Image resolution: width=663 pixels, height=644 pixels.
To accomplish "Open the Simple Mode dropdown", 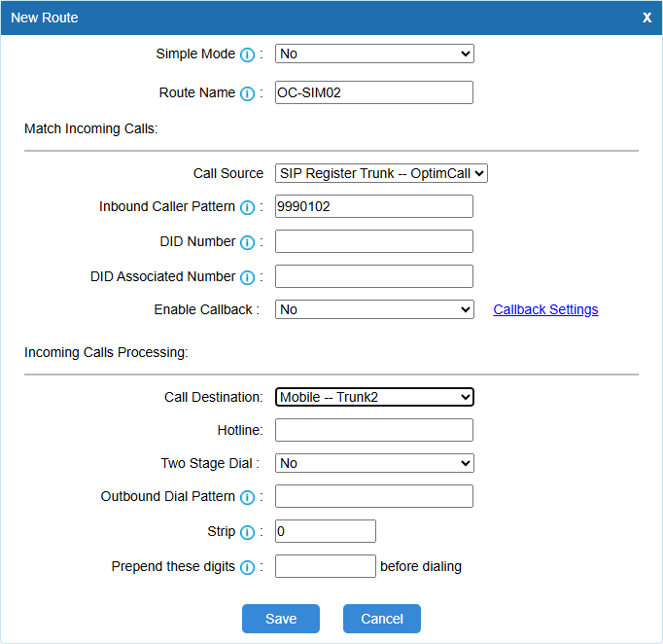I will pyautogui.click(x=374, y=54).
